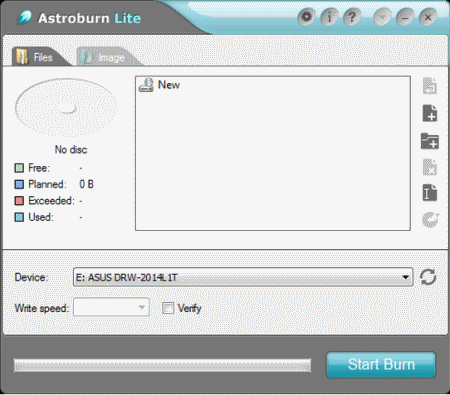Open the help question mark button
This screenshot has width=450, height=395.
click(x=351, y=17)
